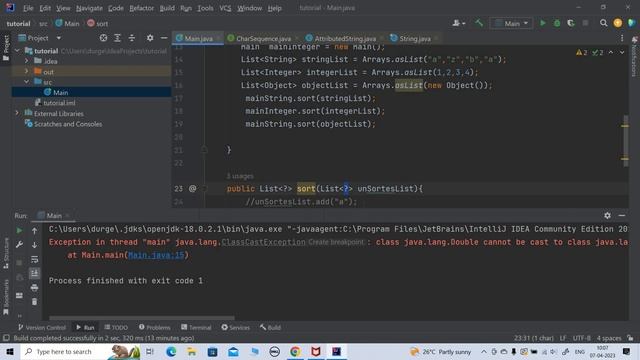Toggle the Bookmarks side tool window tab

point(6,298)
